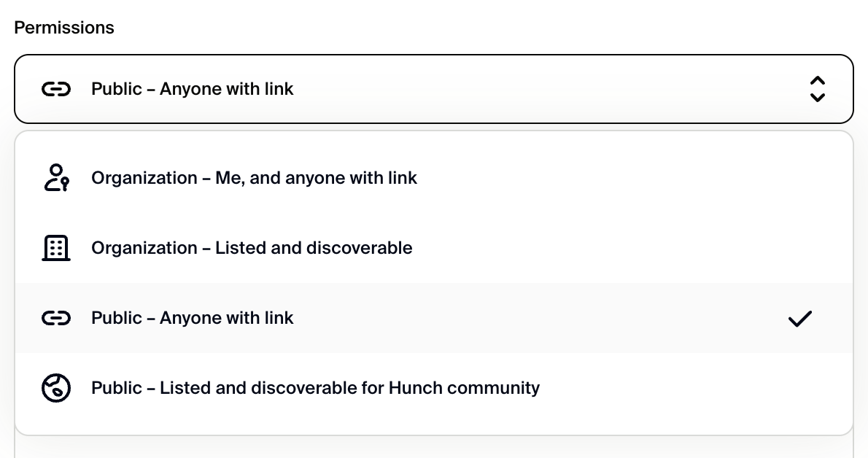Click the checkmark next to the selected permission

pos(799,318)
